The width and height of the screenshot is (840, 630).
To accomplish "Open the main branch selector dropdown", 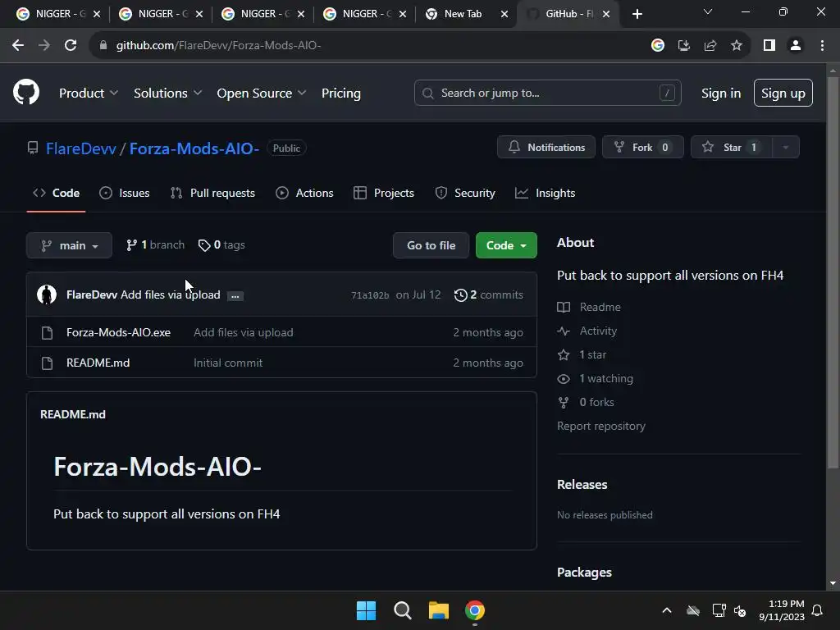I will pos(69,245).
